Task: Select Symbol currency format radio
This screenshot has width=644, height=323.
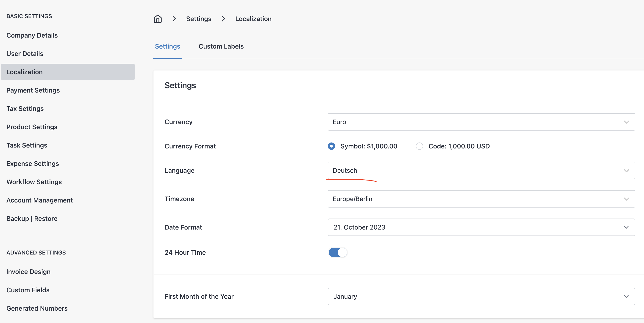Action: 331,146
